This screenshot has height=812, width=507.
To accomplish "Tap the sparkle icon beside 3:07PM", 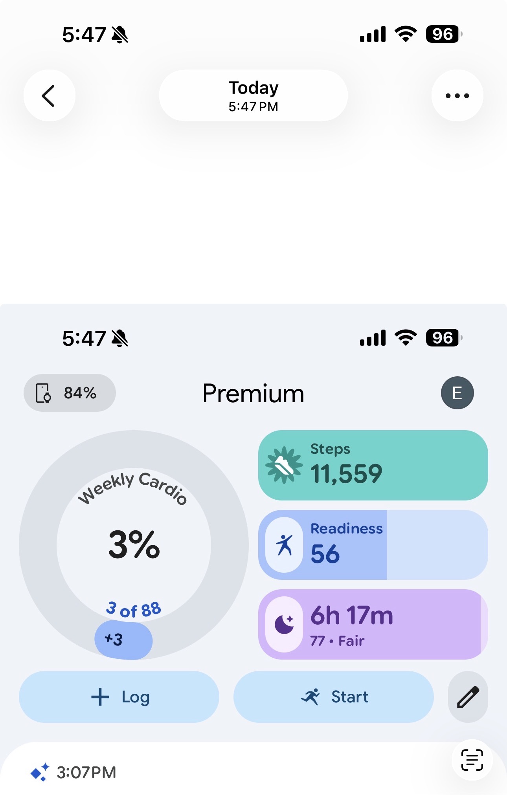I will pyautogui.click(x=40, y=772).
